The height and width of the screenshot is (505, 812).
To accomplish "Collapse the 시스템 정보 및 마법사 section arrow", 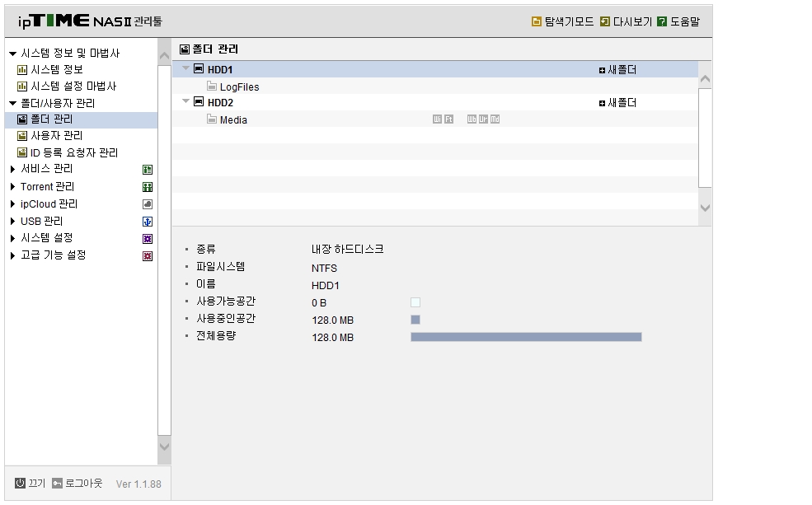I will tap(13, 54).
